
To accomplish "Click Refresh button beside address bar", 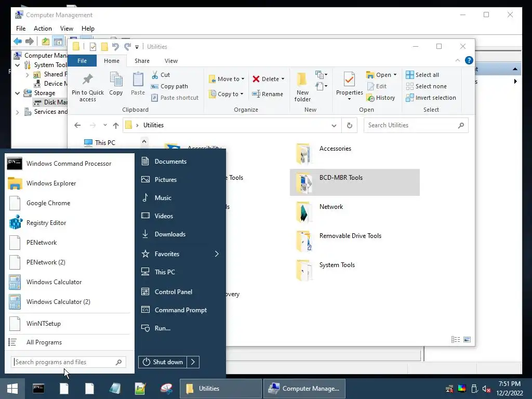I will pos(350,125).
